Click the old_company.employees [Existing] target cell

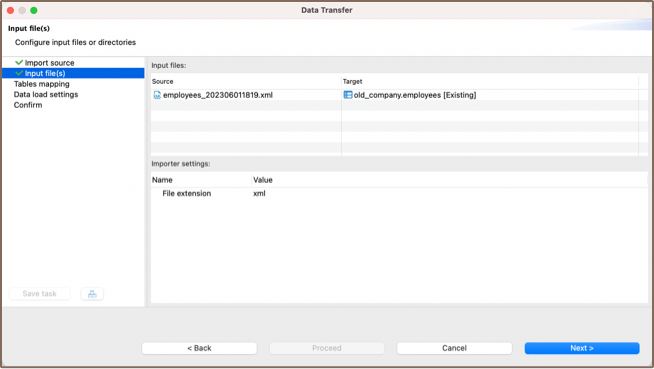click(x=415, y=95)
